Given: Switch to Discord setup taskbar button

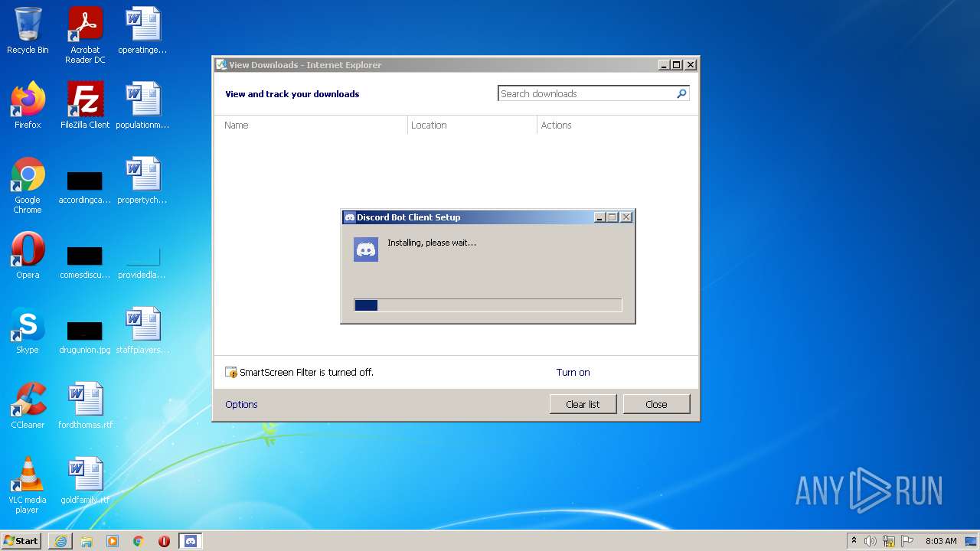Looking at the screenshot, I should [191, 541].
